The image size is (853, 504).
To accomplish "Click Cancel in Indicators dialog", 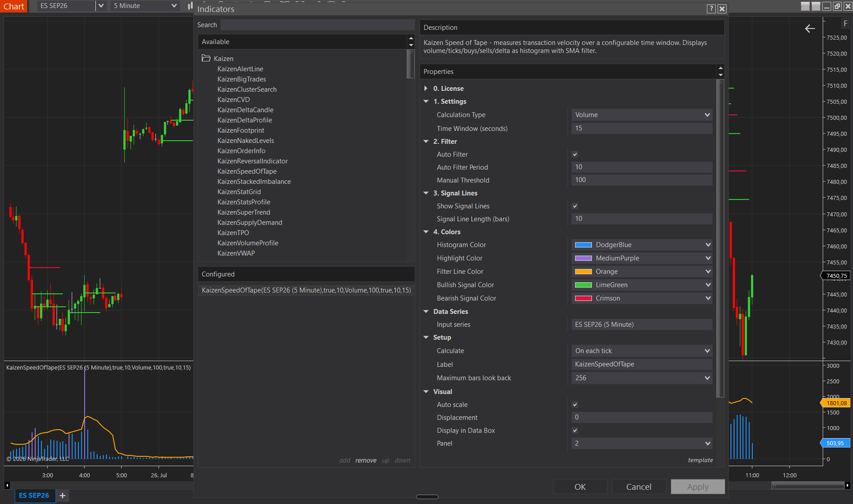I will tap(639, 487).
